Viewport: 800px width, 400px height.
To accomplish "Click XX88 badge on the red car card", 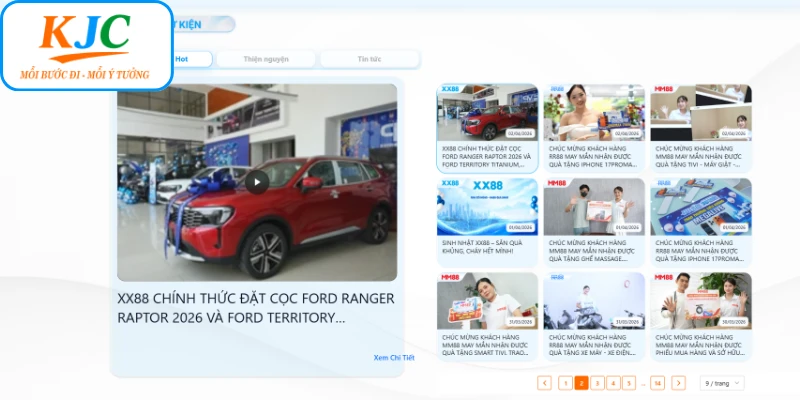I will coord(451,89).
